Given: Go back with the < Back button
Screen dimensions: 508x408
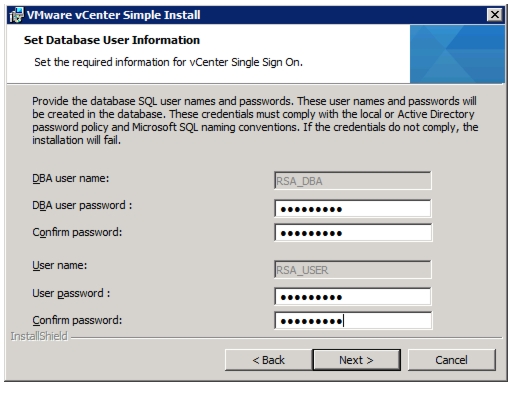Looking at the screenshot, I should coord(269,360).
